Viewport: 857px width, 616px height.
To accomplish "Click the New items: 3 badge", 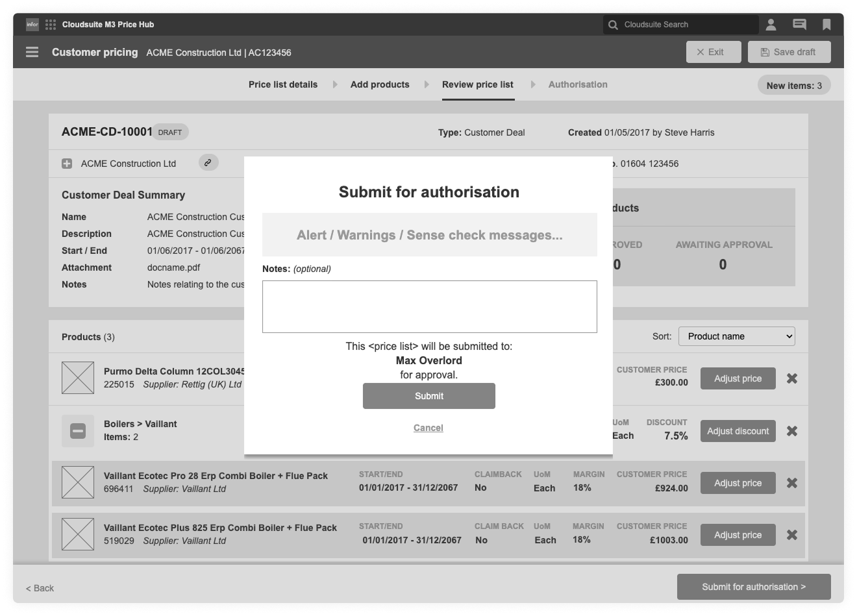I will 794,85.
